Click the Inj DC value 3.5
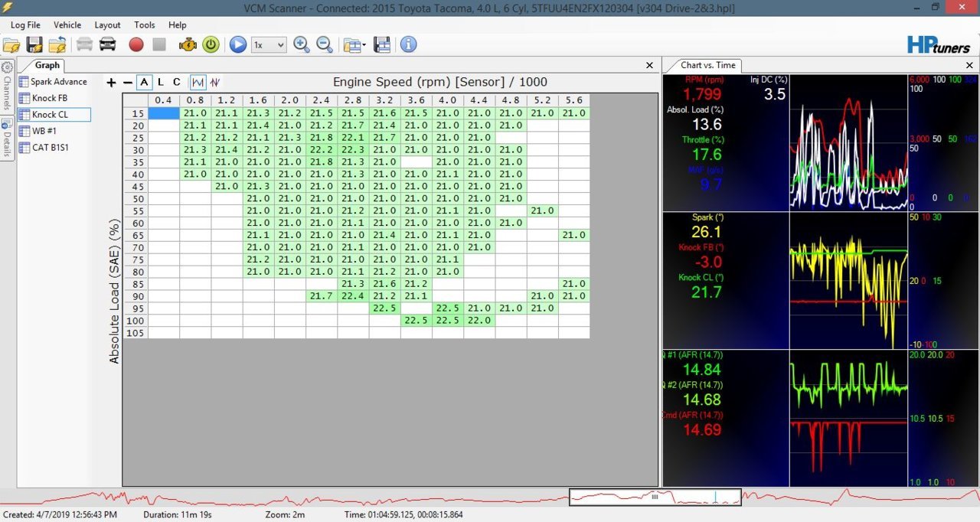Viewport: 980px width, 522px height. coord(774,95)
